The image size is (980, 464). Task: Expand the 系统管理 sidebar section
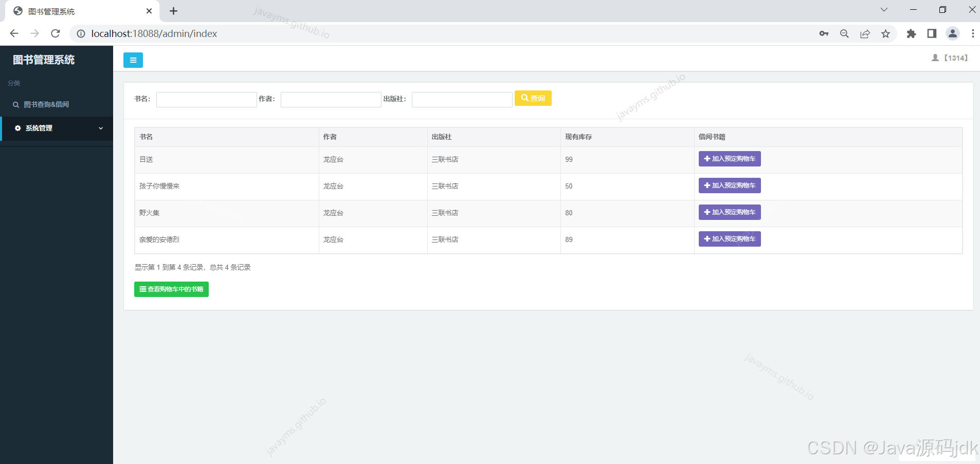57,128
